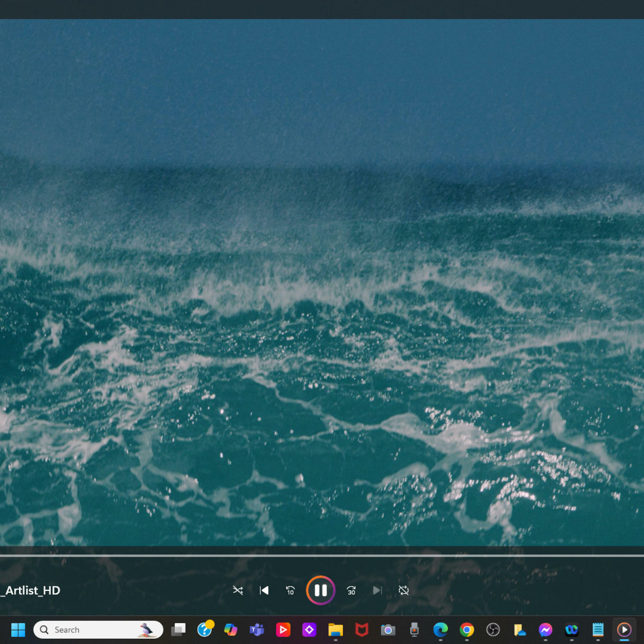Toggle repeat mode

(403, 590)
